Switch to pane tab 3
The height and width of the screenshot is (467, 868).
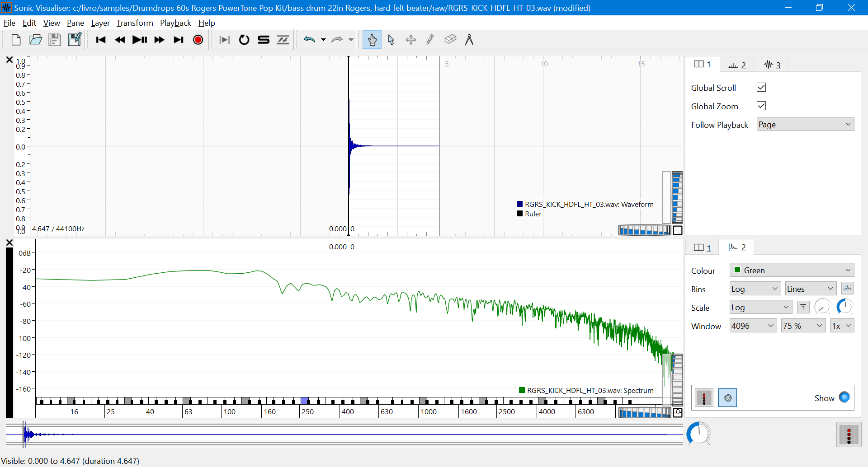coord(772,64)
